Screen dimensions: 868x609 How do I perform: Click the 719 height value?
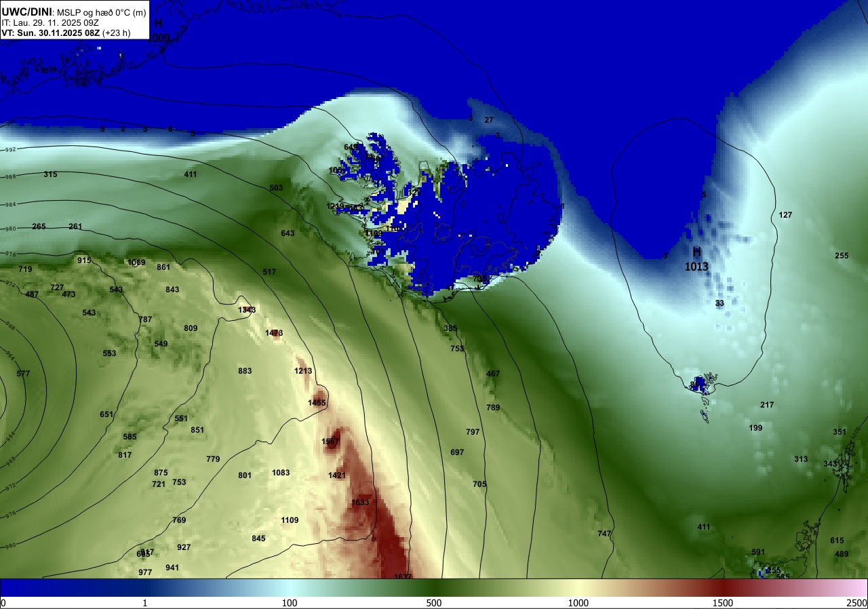(25, 270)
